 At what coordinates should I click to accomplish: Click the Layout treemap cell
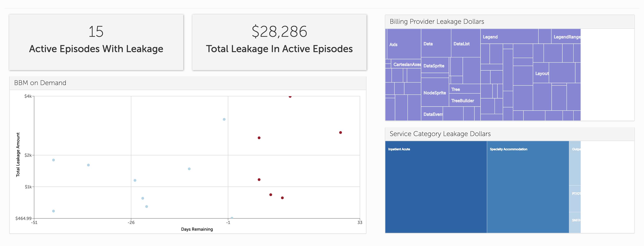541,73
